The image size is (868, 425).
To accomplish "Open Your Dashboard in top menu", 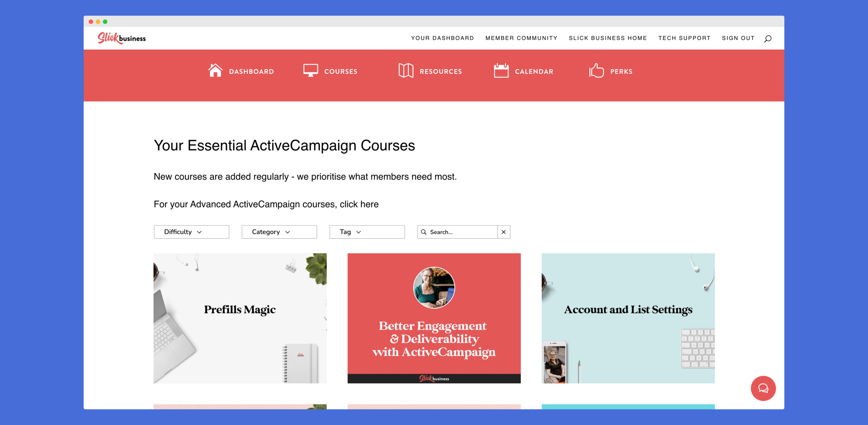I will (x=442, y=38).
